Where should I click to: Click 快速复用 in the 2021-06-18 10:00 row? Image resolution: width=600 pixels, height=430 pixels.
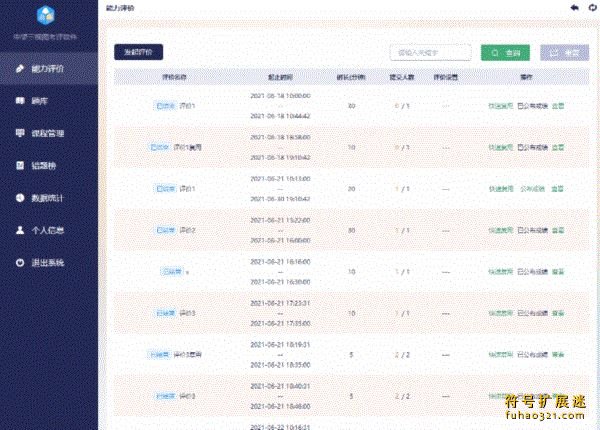pos(501,106)
